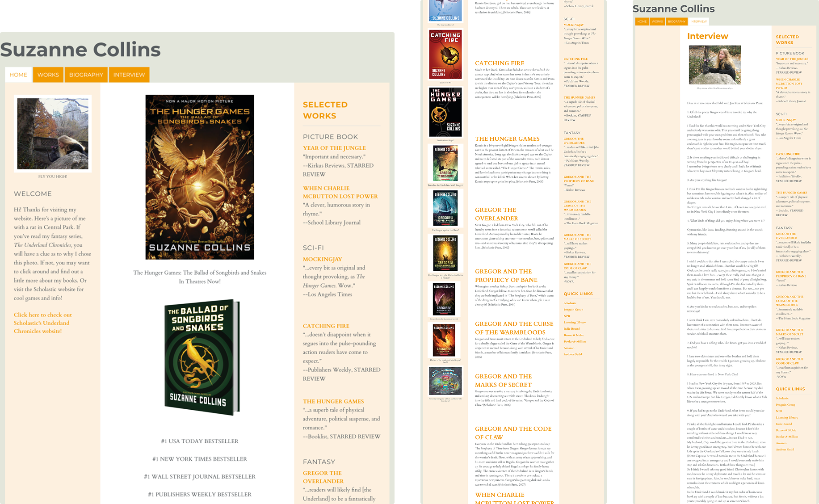Open THE HUNGER GAMES in the home page sidebar
The height and width of the screenshot is (504, 819).
(x=333, y=401)
